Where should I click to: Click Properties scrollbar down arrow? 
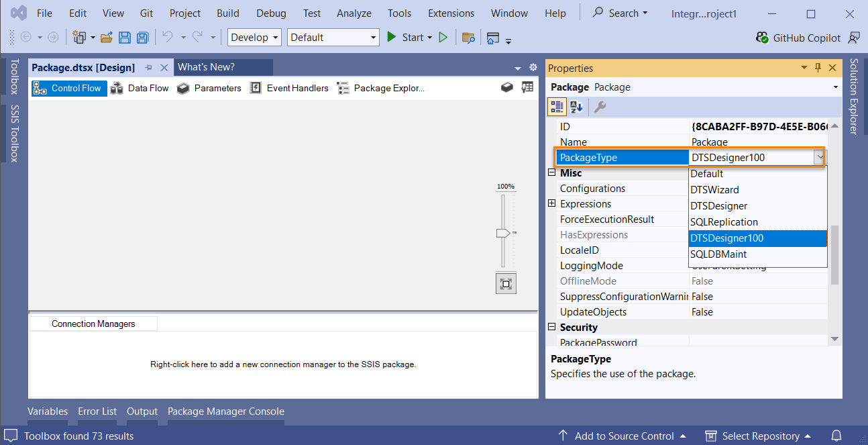[x=834, y=340]
